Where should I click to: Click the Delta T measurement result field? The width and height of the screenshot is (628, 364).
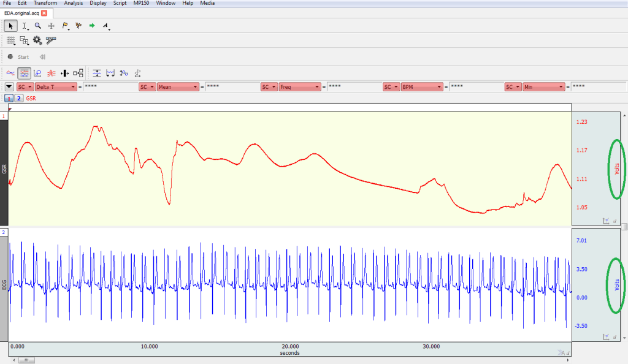[x=110, y=87]
